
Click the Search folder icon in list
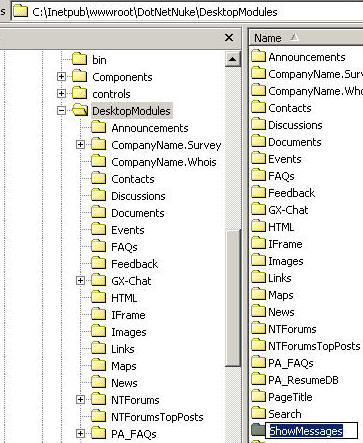[258, 413]
